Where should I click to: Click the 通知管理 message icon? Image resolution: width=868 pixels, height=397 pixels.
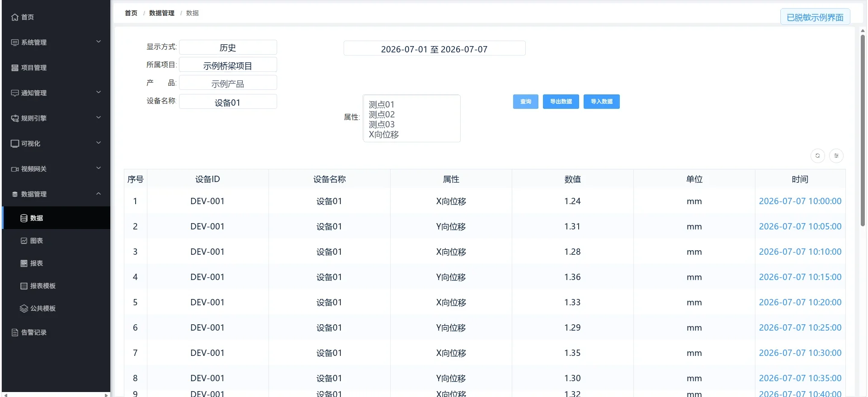pos(15,93)
